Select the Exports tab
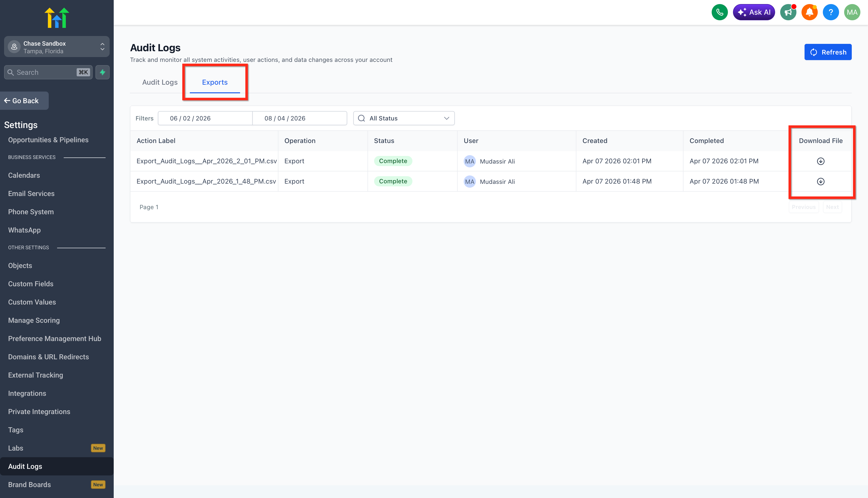Screen dimensions: 868x498 coord(215,82)
